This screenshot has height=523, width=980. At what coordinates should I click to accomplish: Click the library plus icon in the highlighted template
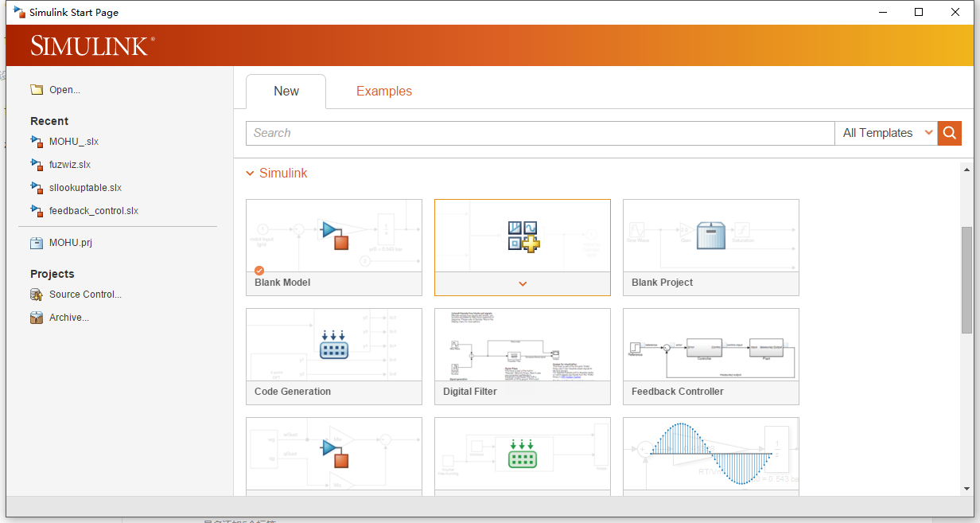(523, 236)
